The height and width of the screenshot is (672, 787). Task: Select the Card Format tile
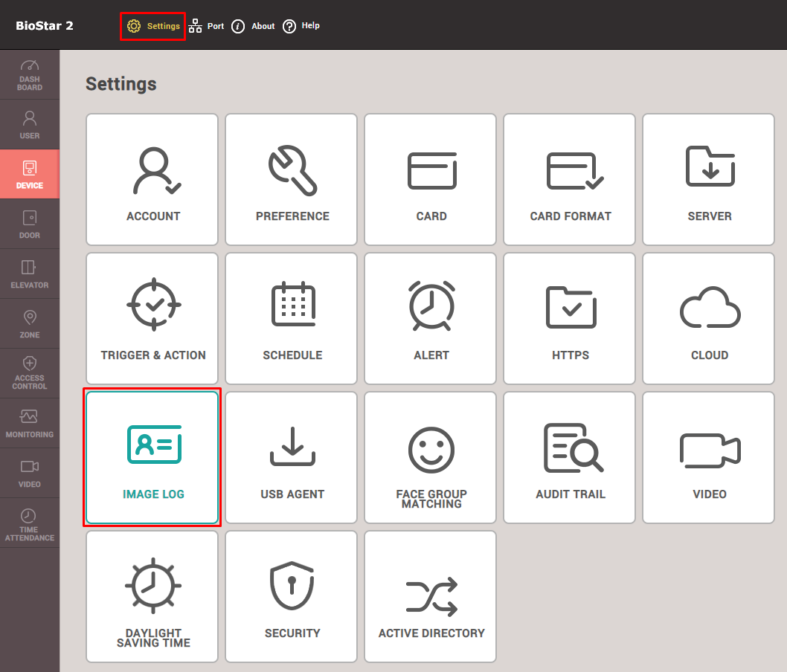tap(570, 179)
